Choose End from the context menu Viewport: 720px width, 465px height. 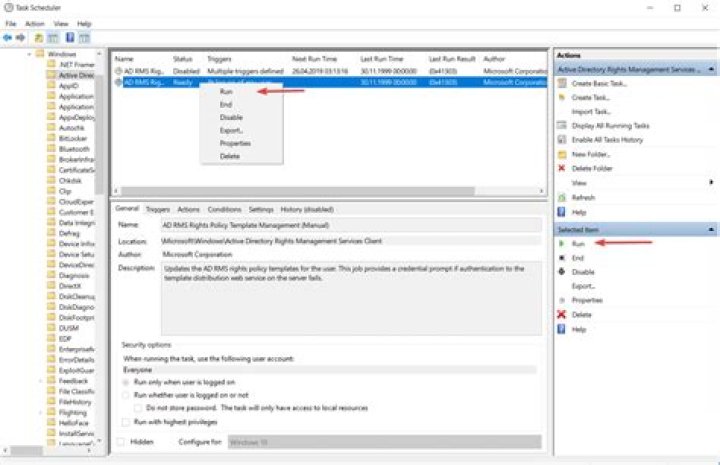(x=242, y=105)
